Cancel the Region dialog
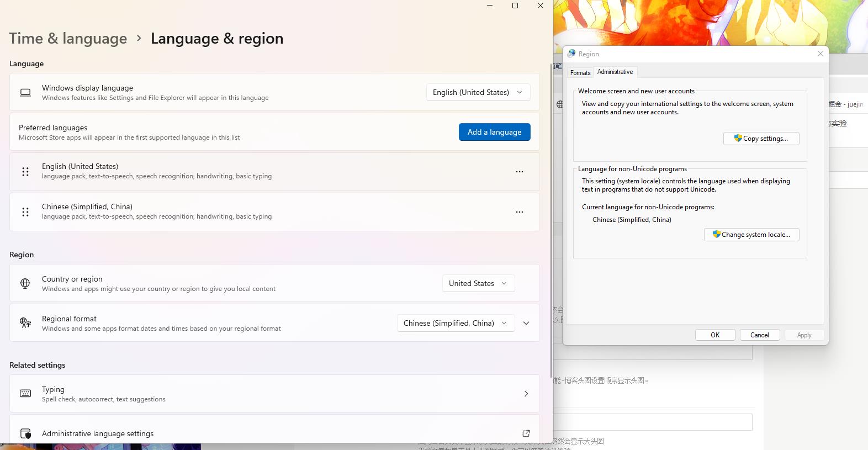Image resolution: width=868 pixels, height=450 pixels. [x=760, y=335]
